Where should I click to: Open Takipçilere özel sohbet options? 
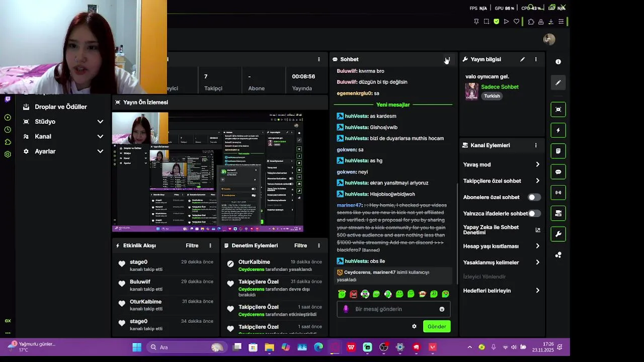(x=502, y=181)
